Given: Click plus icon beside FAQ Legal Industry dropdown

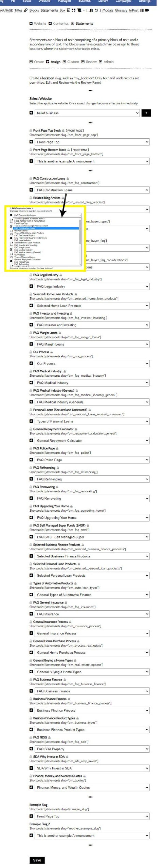Looking at the screenshot, I should coord(31,286).
